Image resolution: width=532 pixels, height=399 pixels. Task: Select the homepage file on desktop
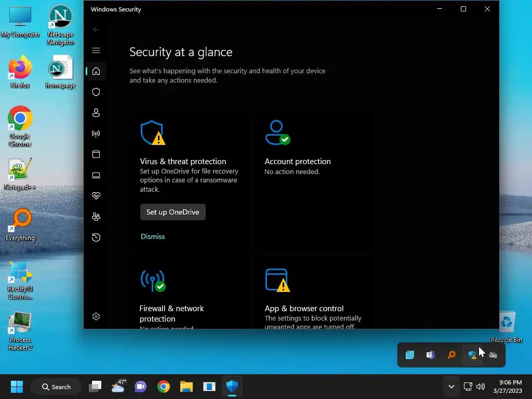tap(60, 72)
